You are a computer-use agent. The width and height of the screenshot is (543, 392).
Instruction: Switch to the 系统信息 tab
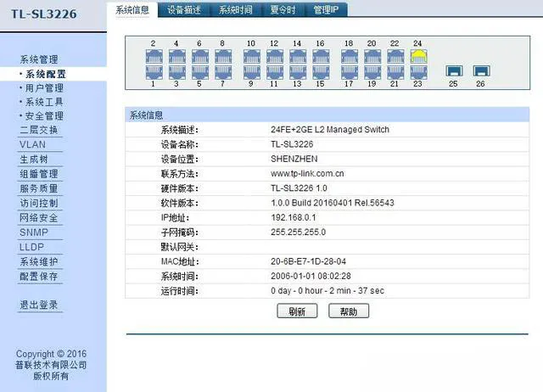pyautogui.click(x=132, y=9)
